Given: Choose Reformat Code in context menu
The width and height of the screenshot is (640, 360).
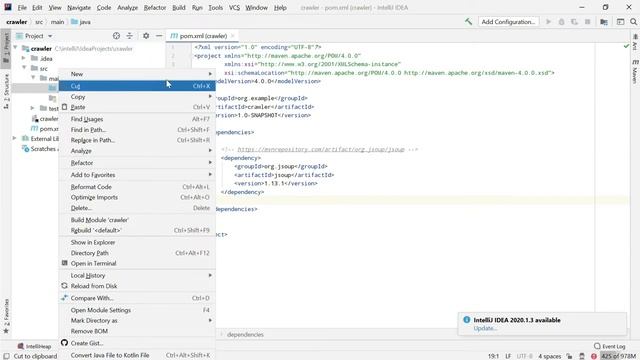Looking at the screenshot, I should [x=137, y=187].
